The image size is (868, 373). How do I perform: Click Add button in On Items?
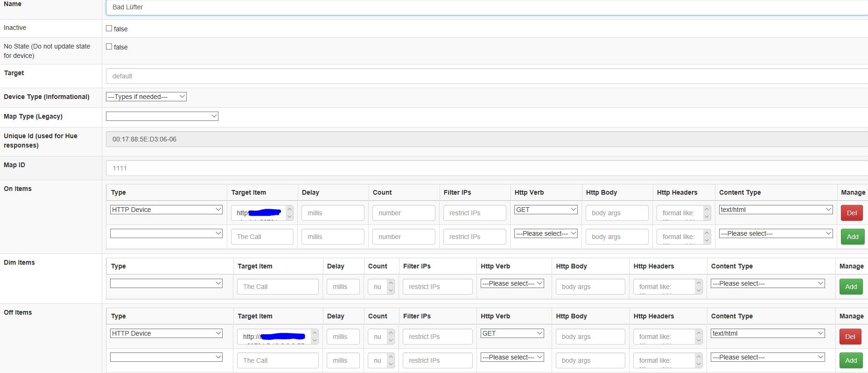(x=852, y=237)
